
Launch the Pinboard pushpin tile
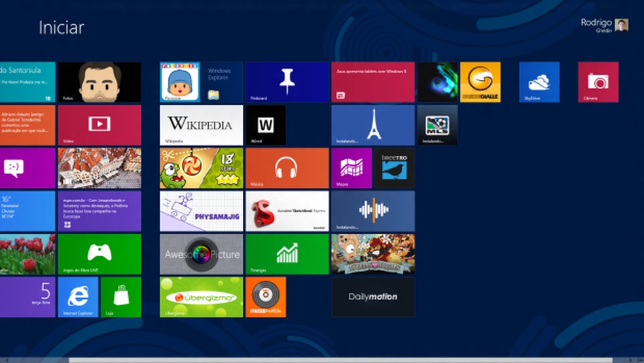287,82
